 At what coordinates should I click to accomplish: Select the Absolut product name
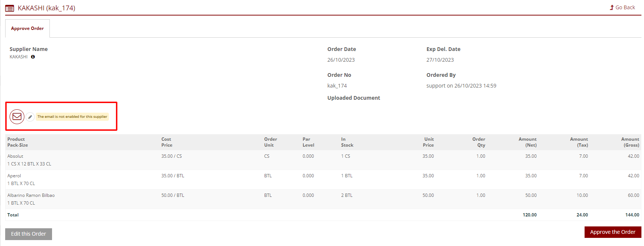click(x=15, y=156)
